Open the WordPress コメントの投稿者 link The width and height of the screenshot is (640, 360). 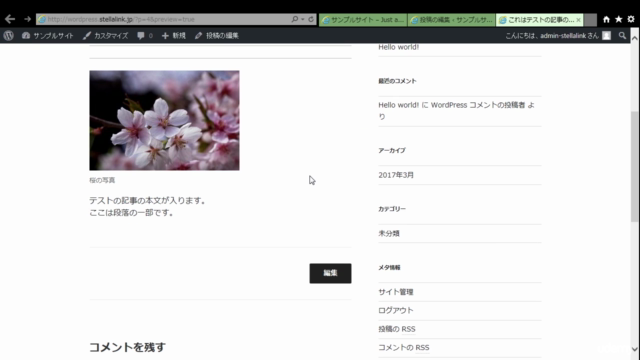click(x=478, y=105)
